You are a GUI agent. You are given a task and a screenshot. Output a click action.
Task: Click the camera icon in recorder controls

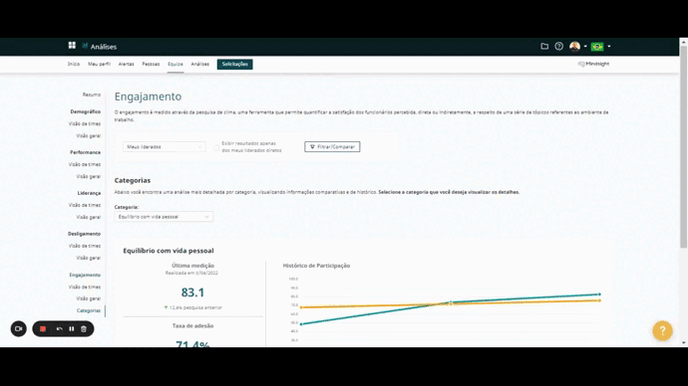tap(18, 329)
